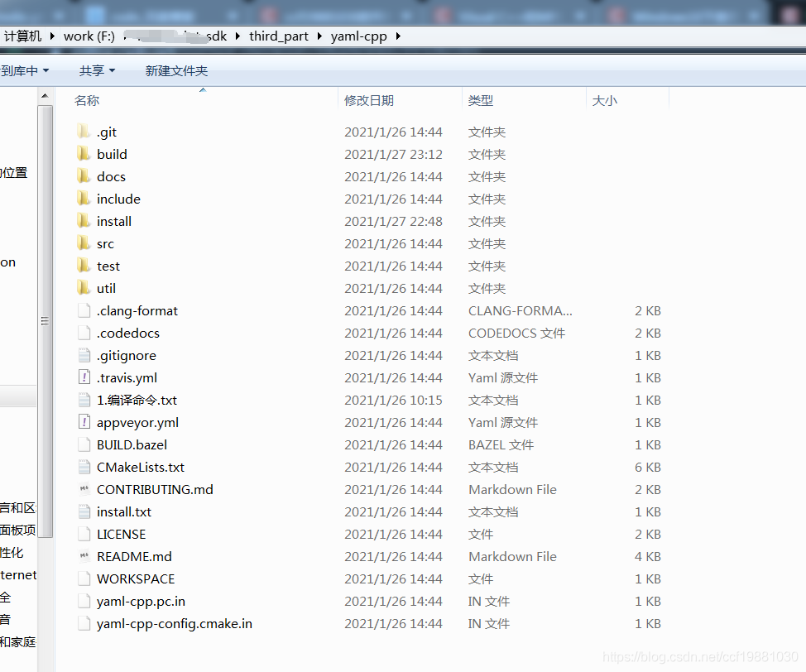Screen dimensions: 806x672
Task: Select the test folder icon
Action: tap(84, 266)
